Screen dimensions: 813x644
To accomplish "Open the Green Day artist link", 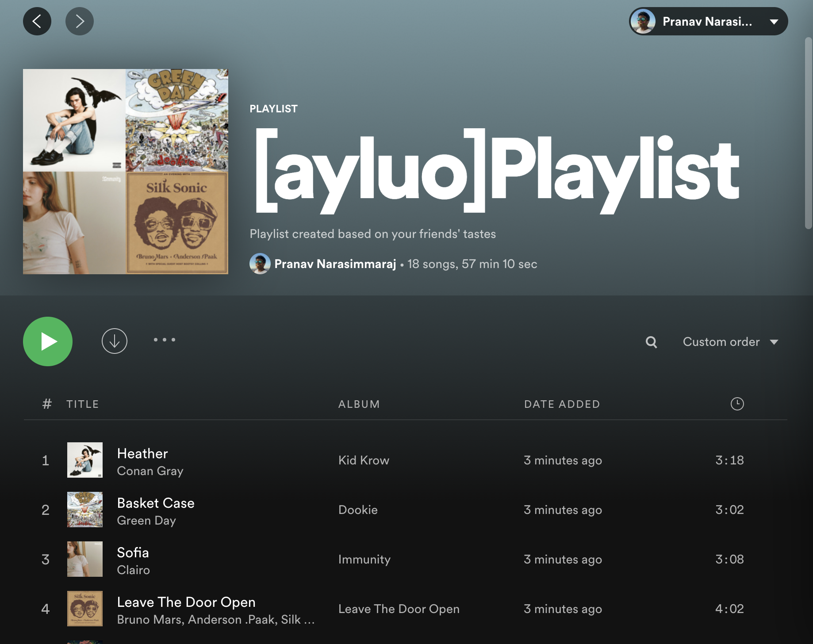I will click(x=146, y=521).
